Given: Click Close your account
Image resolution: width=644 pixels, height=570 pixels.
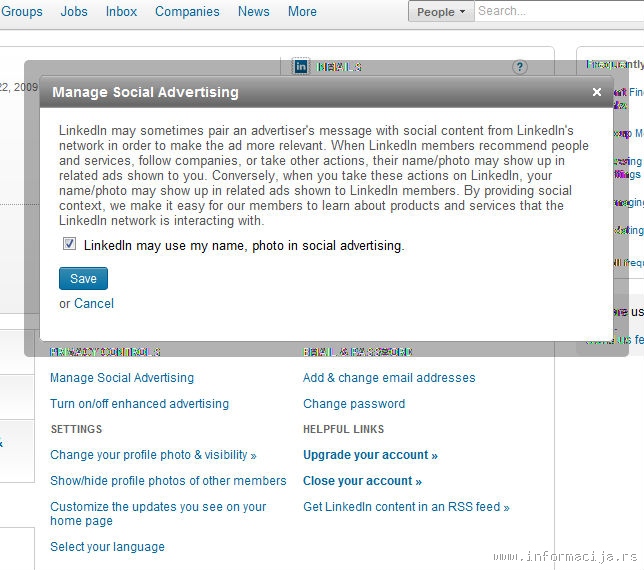Looking at the screenshot, I should (x=362, y=481).
